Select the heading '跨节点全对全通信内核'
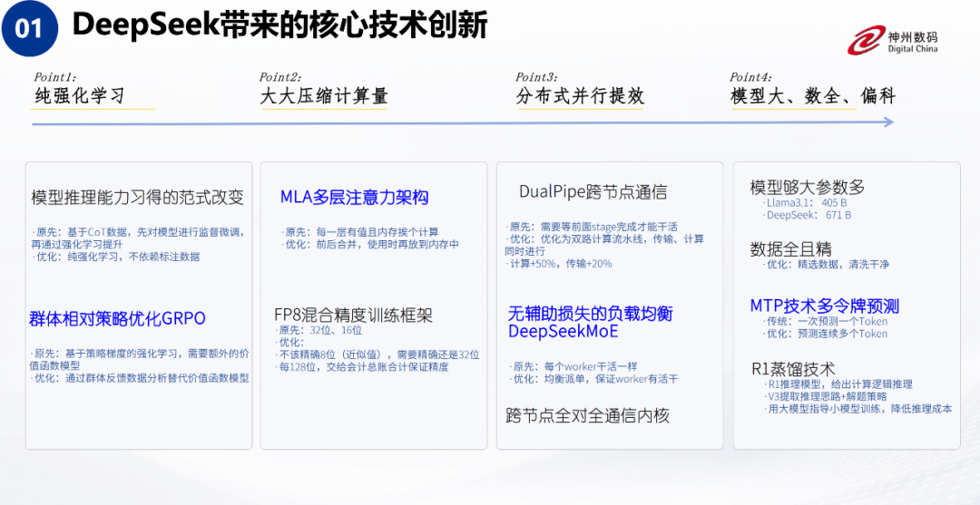The height and width of the screenshot is (505, 980). (x=587, y=416)
